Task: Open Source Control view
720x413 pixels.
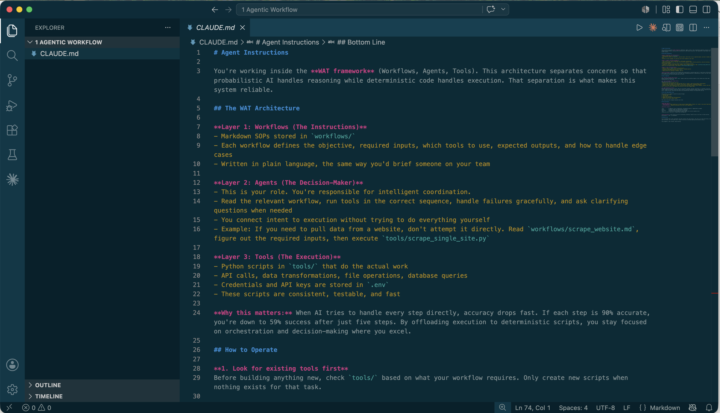Action: click(x=12, y=80)
